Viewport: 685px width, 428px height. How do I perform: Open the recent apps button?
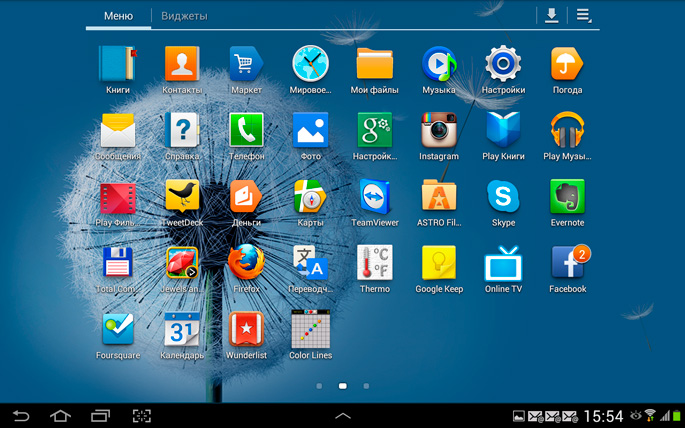point(100,416)
